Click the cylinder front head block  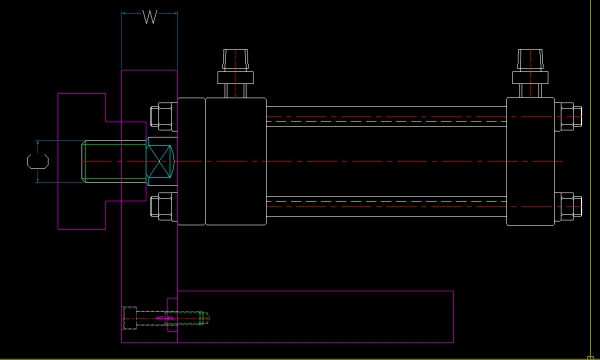(x=222, y=161)
